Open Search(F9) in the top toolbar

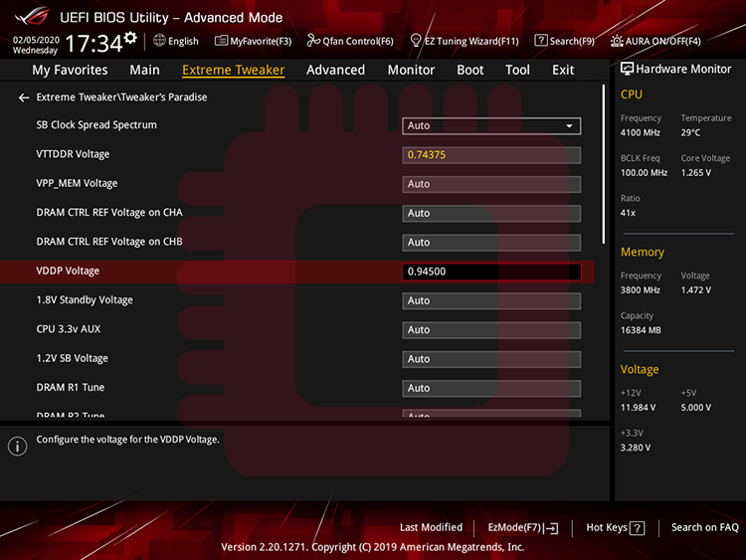tap(564, 41)
